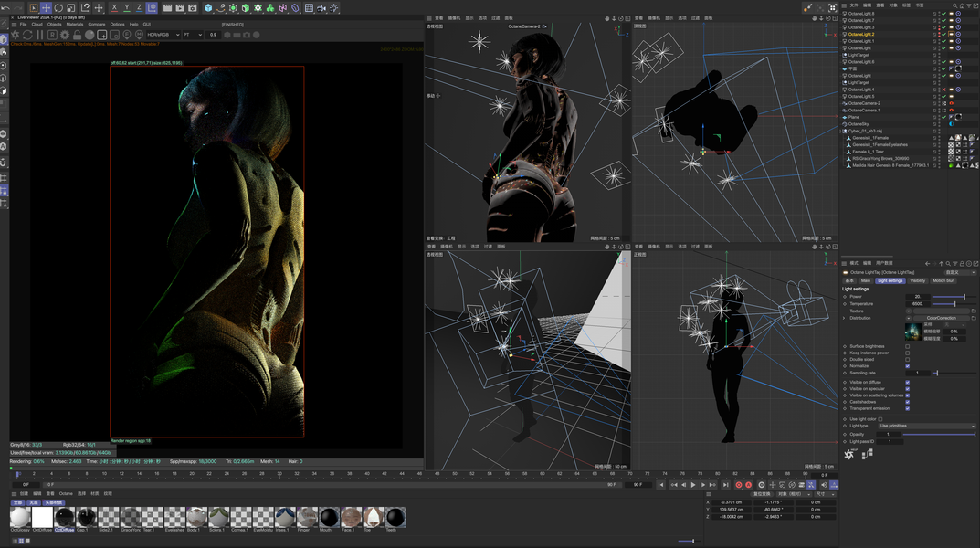The height and width of the screenshot is (548, 980).
Task: Click the ColorCorrection distribution button
Action: pyautogui.click(x=940, y=318)
